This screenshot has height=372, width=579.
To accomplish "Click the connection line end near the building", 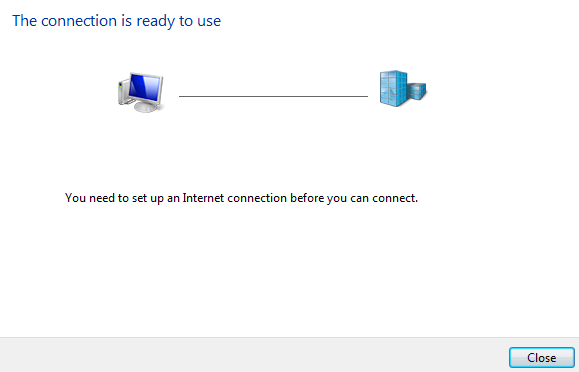I will 366,96.
